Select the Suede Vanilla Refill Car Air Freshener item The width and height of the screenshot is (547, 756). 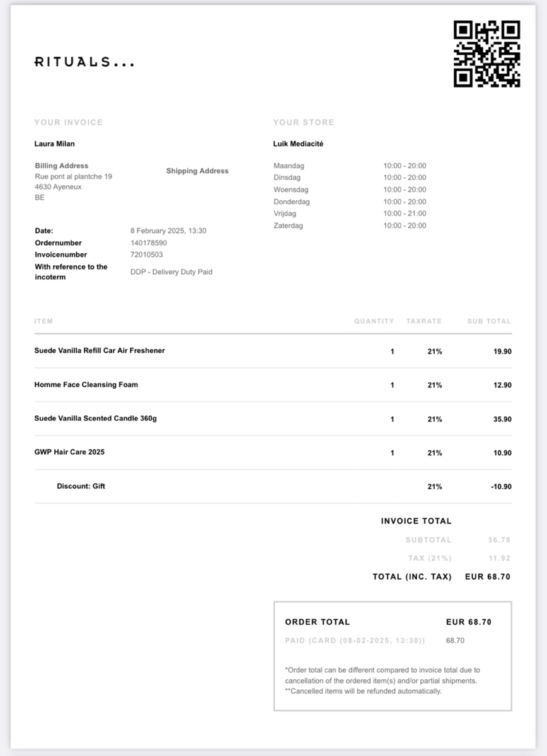tap(100, 350)
